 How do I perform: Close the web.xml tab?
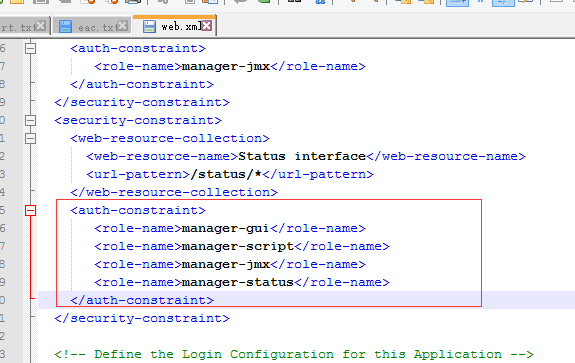pyautogui.click(x=207, y=26)
